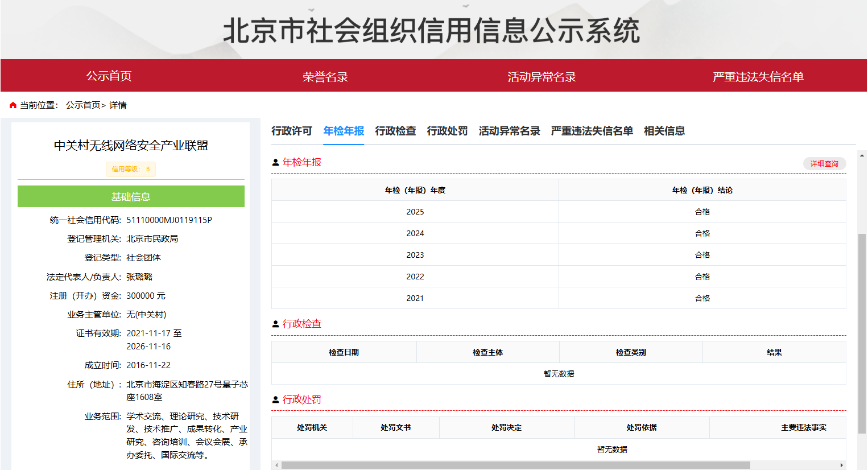
Task: Click the registration authority value 北京市民政局
Action: coord(152,239)
